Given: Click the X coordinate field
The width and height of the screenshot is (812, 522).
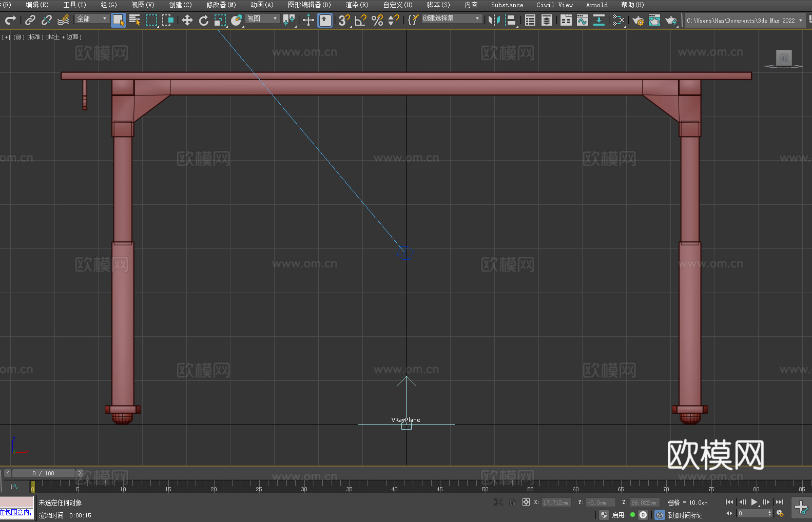Looking at the screenshot, I should (556, 502).
